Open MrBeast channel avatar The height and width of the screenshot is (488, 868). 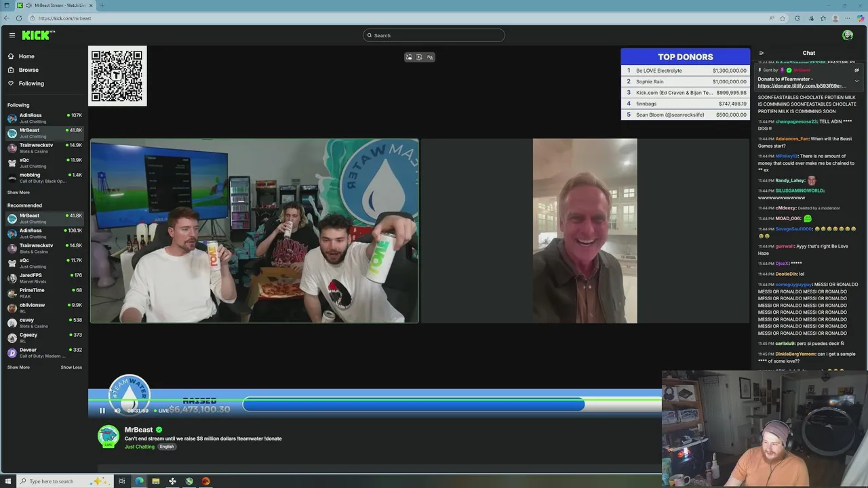point(108,436)
